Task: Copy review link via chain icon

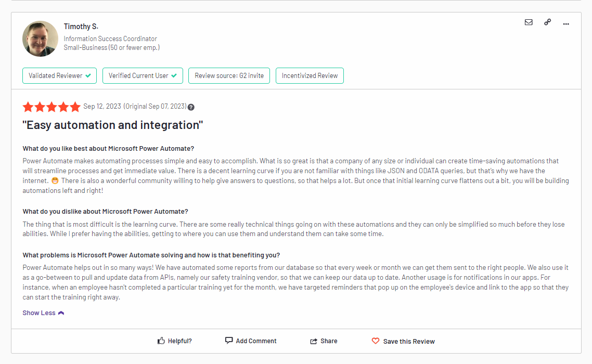Action: coord(547,22)
